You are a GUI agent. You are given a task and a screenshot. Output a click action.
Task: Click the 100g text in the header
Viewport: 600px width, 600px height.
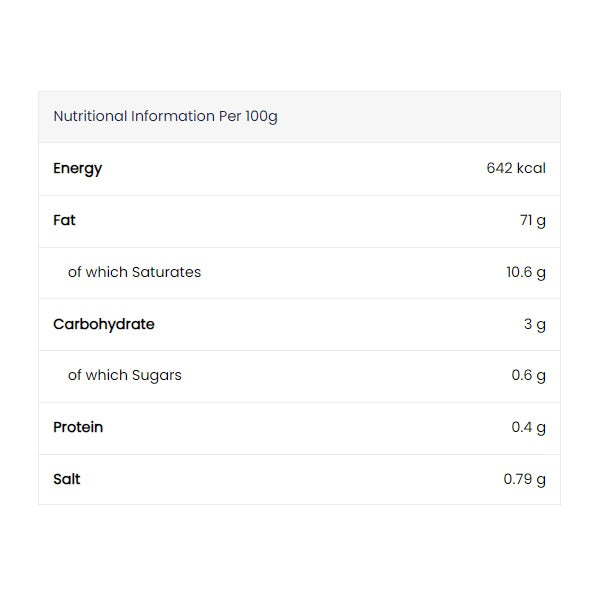pyautogui.click(x=261, y=116)
